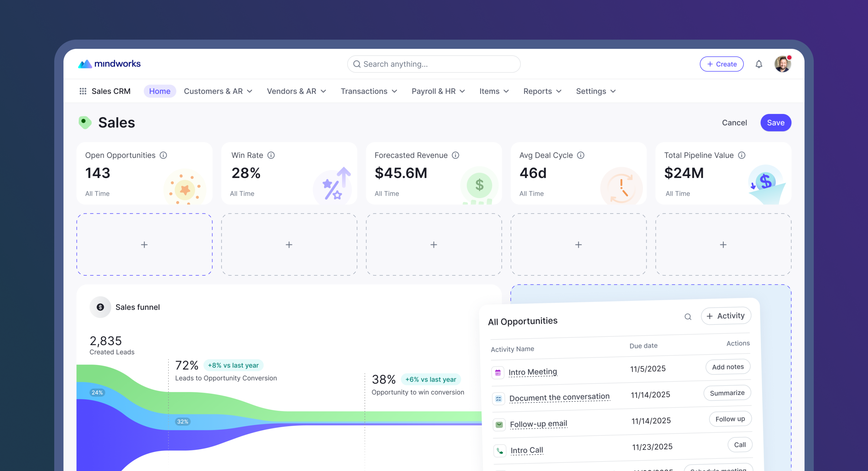Viewport: 868px width, 471px height.
Task: Click the Sales funnel dollar icon
Action: pyautogui.click(x=100, y=307)
